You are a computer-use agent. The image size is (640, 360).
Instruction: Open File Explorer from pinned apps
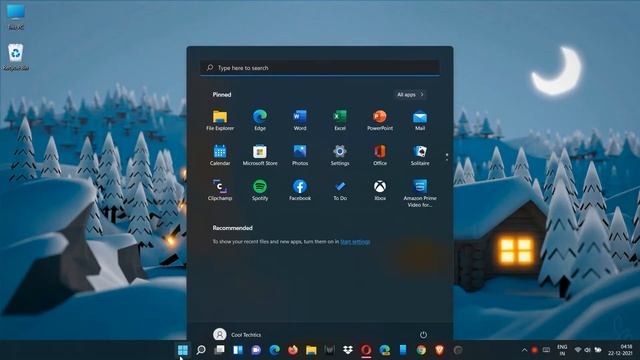[220, 120]
